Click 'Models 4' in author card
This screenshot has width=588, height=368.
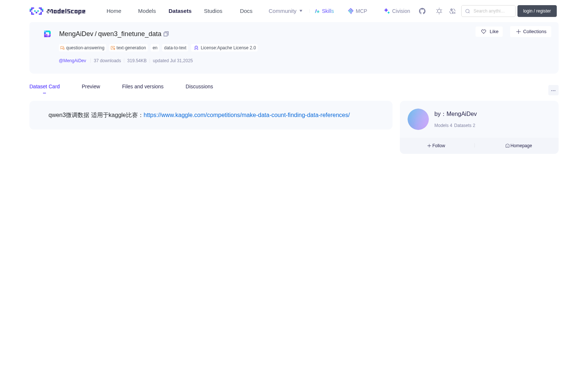[x=443, y=125]
